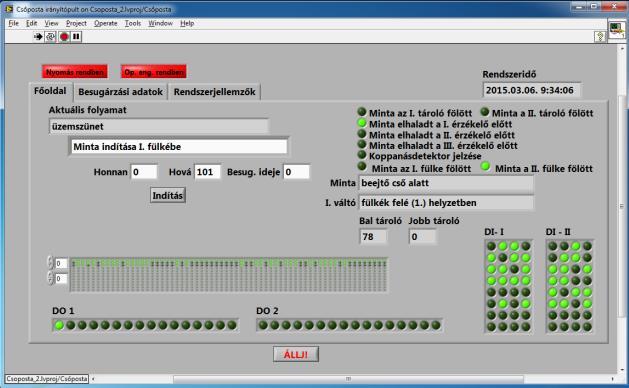Open the Window menu

click(x=160, y=23)
